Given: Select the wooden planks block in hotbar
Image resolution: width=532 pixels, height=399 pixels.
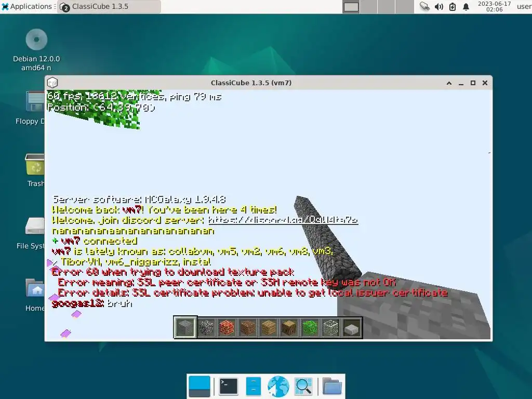Looking at the screenshot, I should pyautogui.click(x=269, y=328).
